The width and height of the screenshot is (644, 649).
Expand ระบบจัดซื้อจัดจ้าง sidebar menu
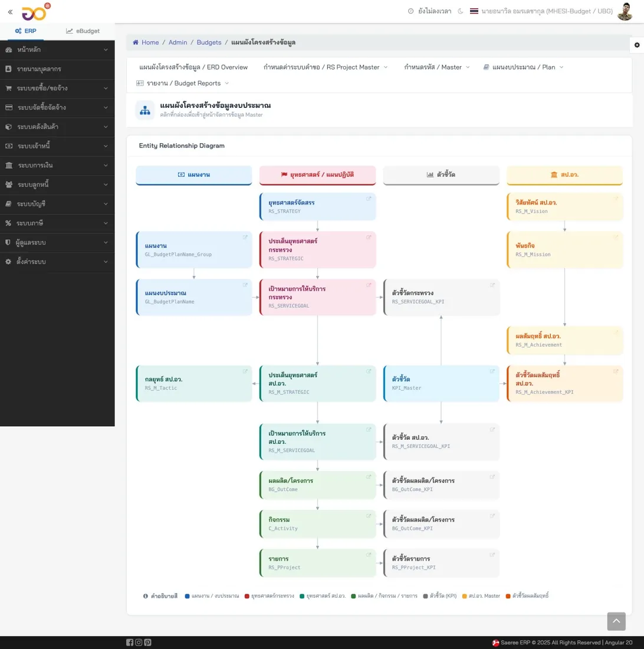coord(57,108)
